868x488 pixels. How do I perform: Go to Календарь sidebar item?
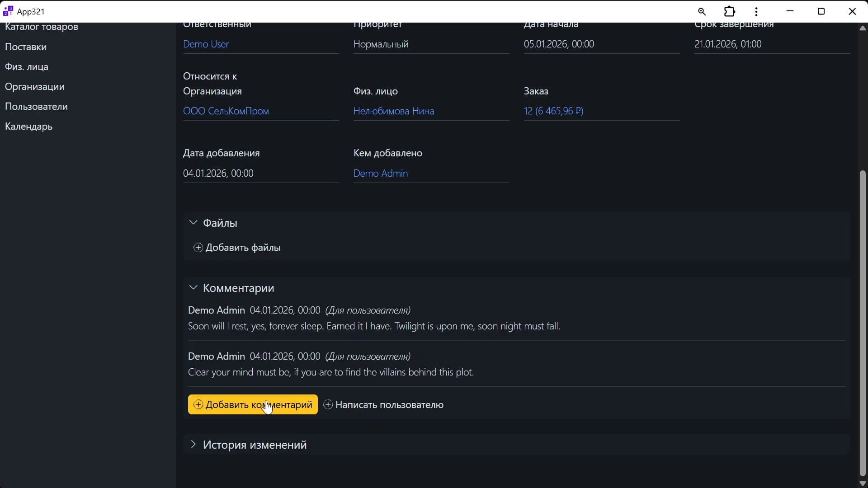pos(28,127)
